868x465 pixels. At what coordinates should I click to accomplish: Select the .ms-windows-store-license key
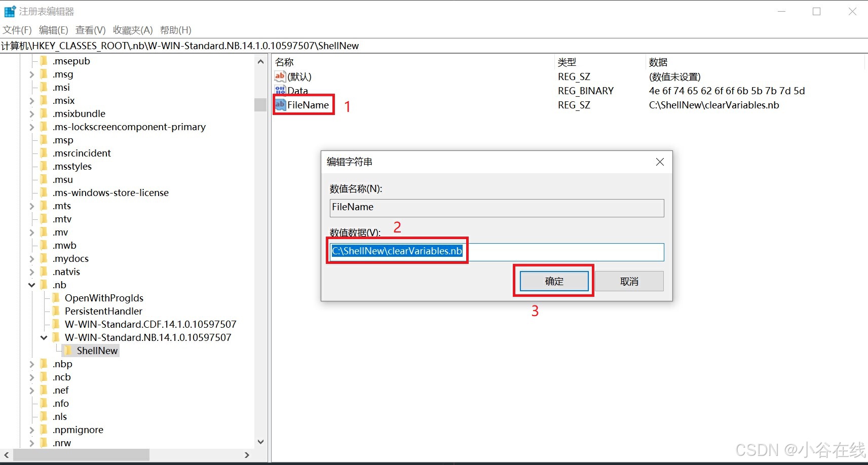[x=110, y=192]
